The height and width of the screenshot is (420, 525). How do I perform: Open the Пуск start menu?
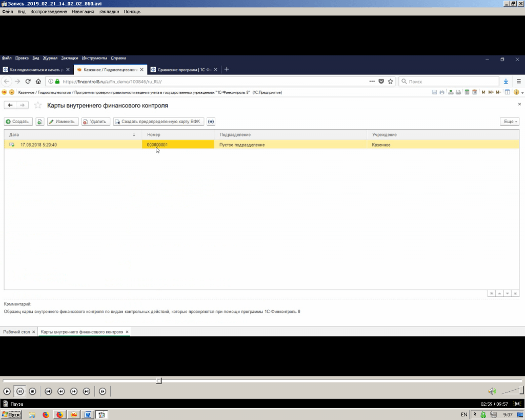[x=11, y=414]
